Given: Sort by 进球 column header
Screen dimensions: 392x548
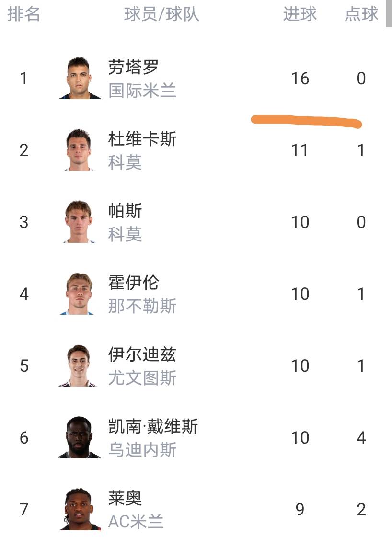Looking at the screenshot, I should coord(300,14).
